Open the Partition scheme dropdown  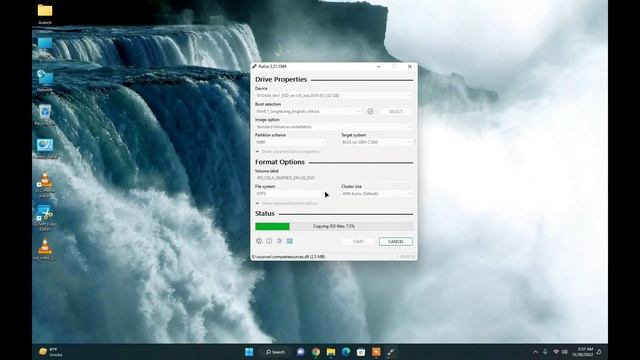point(291,142)
